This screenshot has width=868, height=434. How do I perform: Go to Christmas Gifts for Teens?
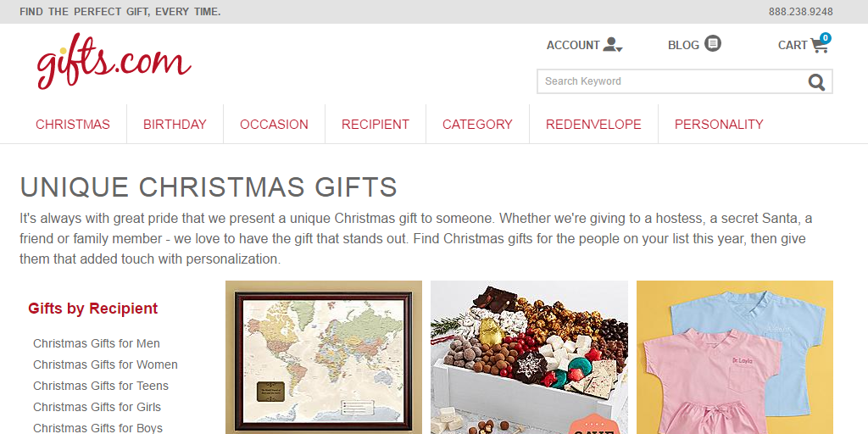[101, 386]
